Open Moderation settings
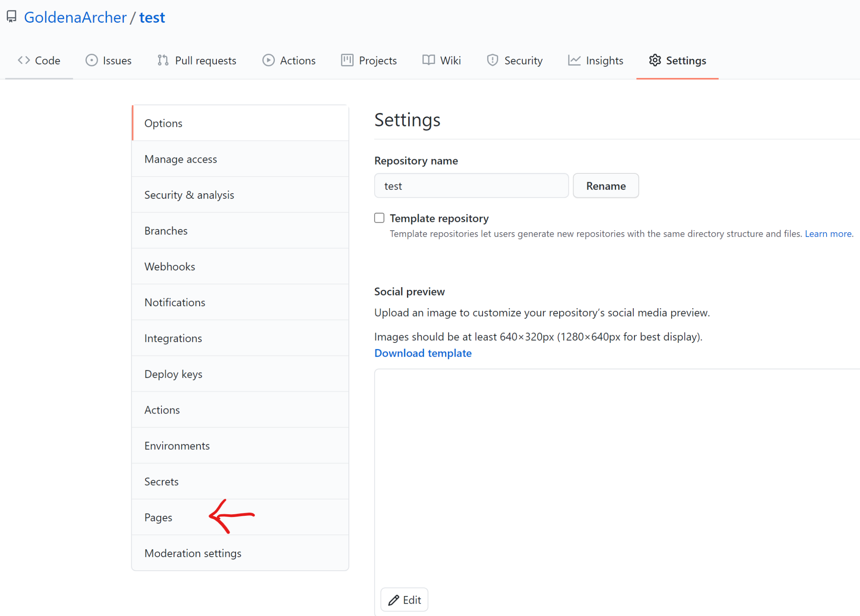Image resolution: width=860 pixels, height=616 pixels. coord(240,553)
